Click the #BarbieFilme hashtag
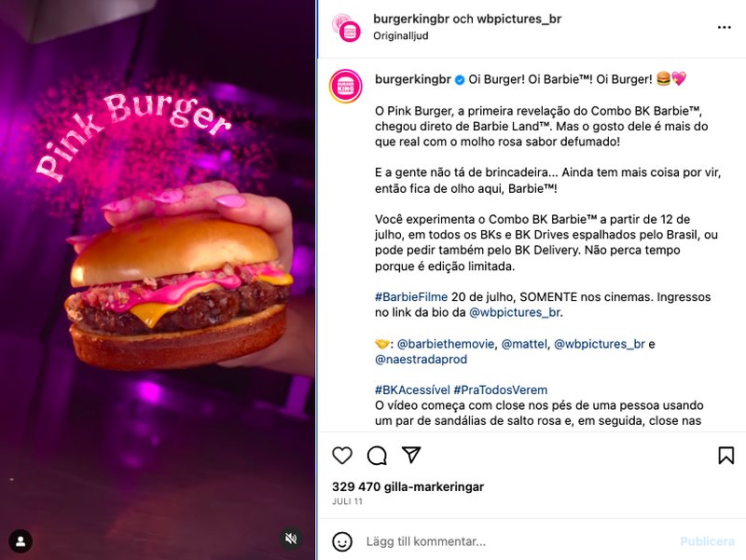This screenshot has height=560, width=746. [x=411, y=297]
